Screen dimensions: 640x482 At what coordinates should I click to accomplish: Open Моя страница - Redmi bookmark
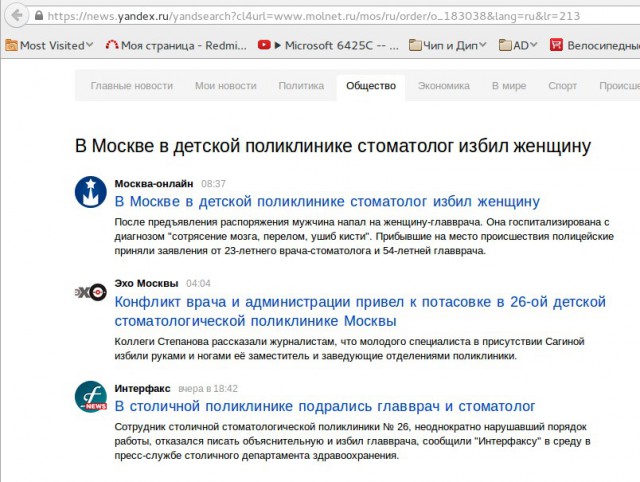coord(184,45)
